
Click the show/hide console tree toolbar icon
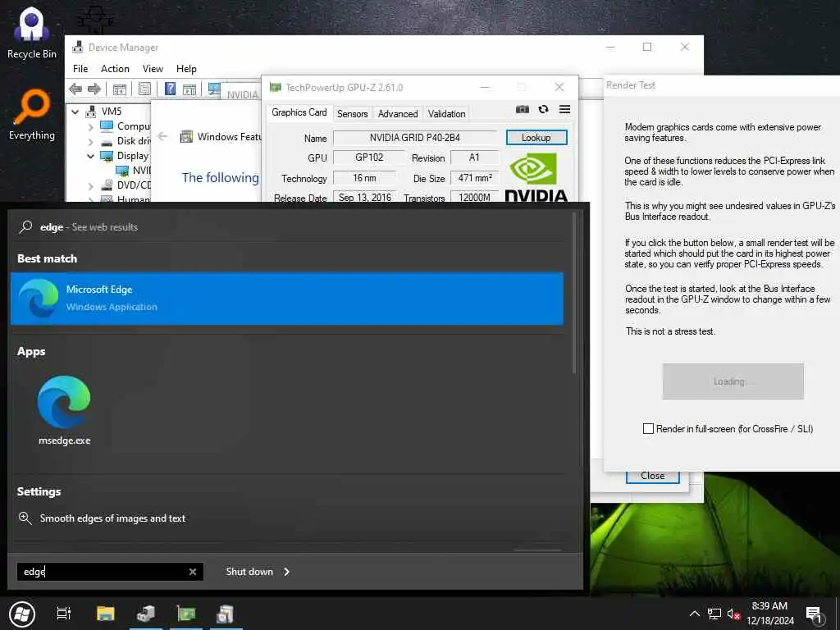point(120,89)
